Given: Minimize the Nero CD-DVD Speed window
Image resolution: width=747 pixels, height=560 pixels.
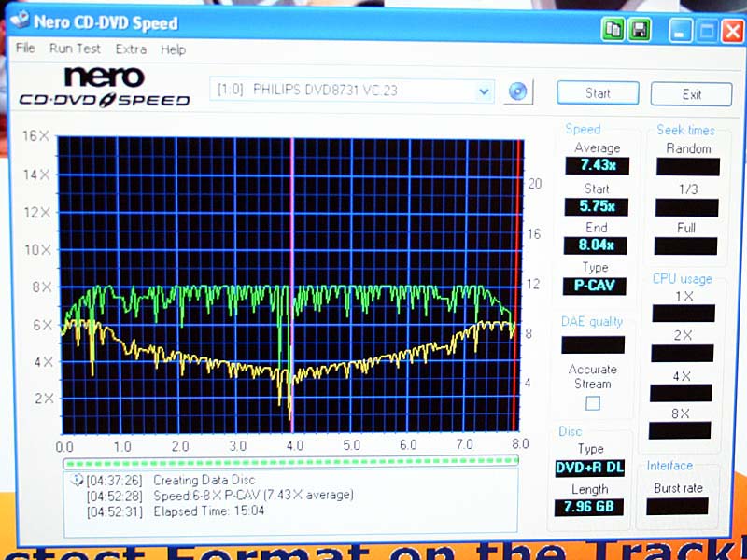Looking at the screenshot, I should [681, 32].
